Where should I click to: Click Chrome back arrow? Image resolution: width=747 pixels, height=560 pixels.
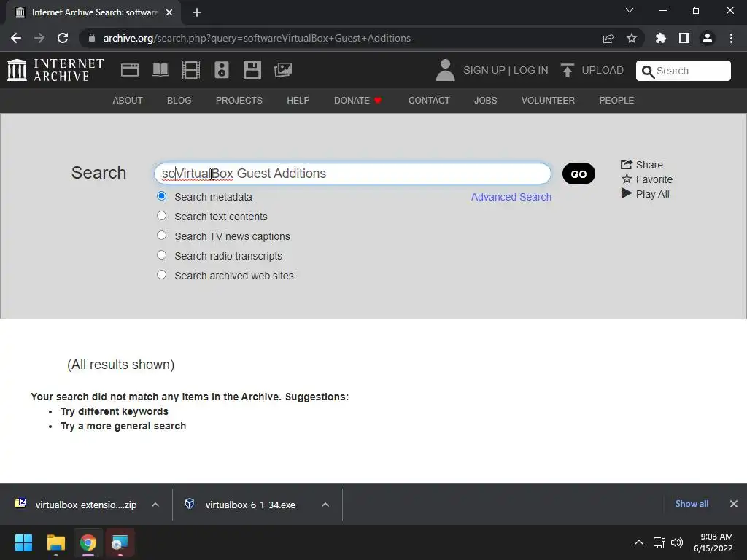[16, 38]
